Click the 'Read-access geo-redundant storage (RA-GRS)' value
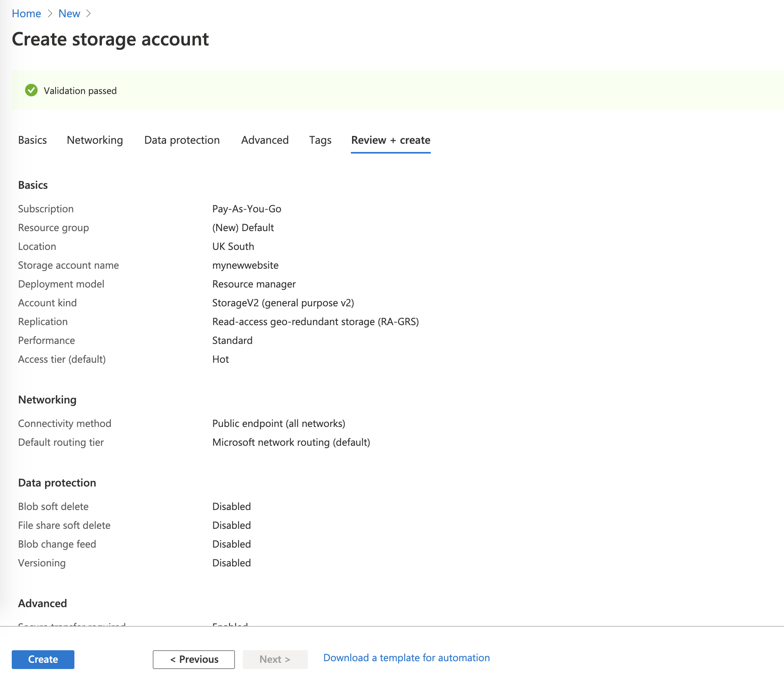784x680 pixels. pyautogui.click(x=316, y=322)
